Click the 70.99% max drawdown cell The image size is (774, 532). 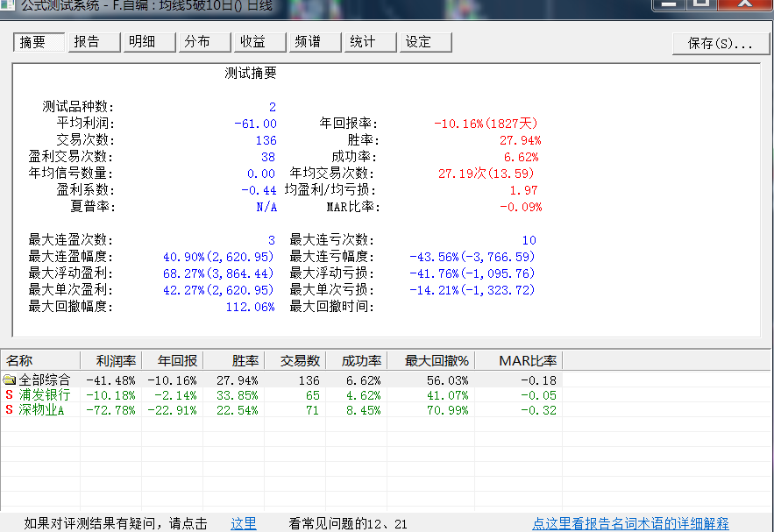point(448,410)
